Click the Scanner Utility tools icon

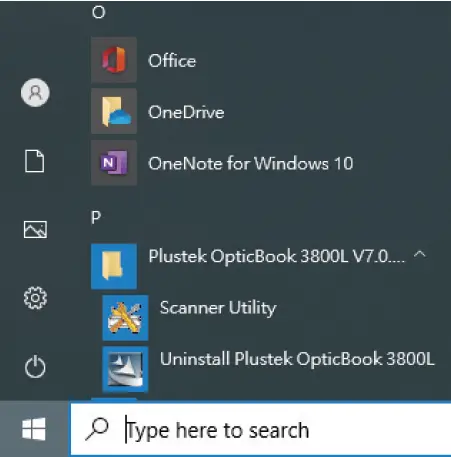point(125,318)
